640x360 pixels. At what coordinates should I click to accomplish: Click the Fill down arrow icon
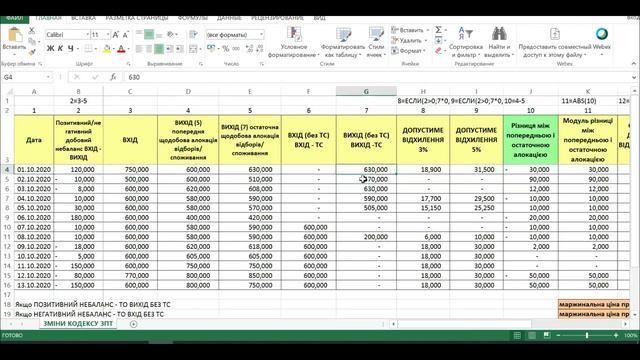[x=438, y=40]
